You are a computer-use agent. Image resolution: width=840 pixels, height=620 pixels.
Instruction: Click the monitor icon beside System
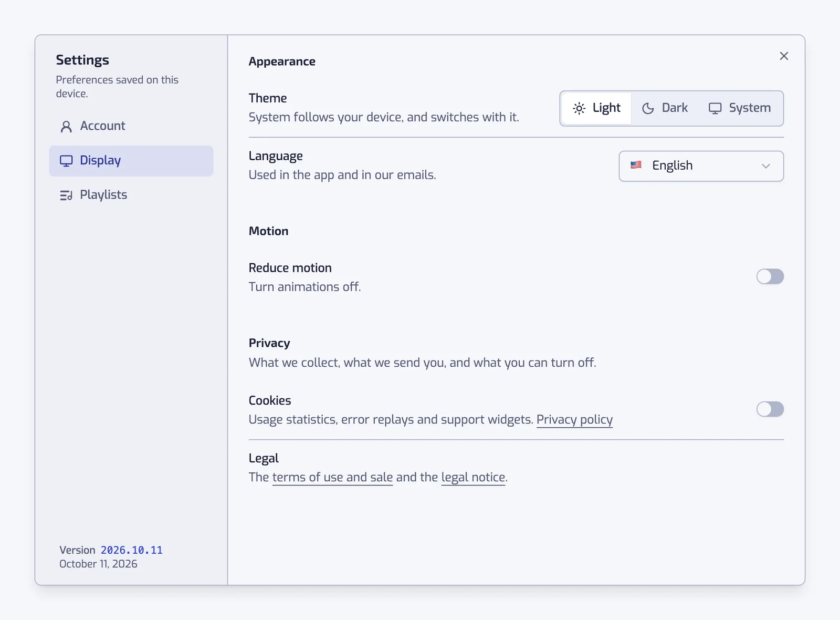pyautogui.click(x=715, y=108)
